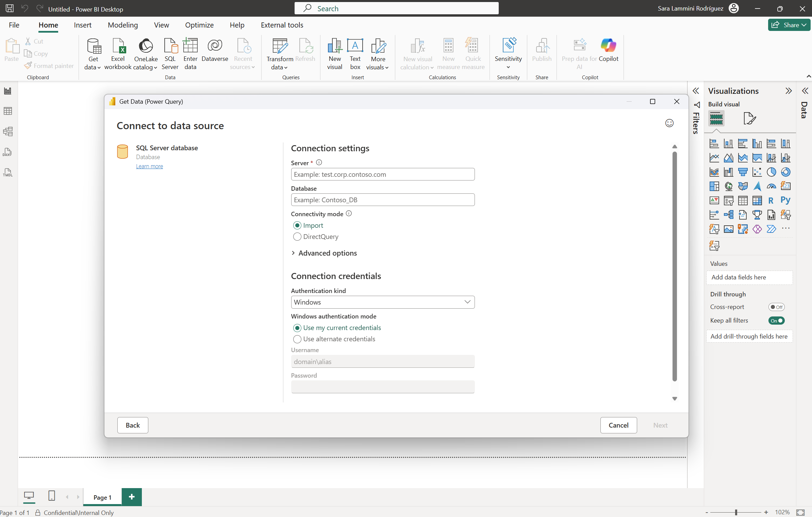Select the line chart visual
812x517 pixels.
click(714, 158)
